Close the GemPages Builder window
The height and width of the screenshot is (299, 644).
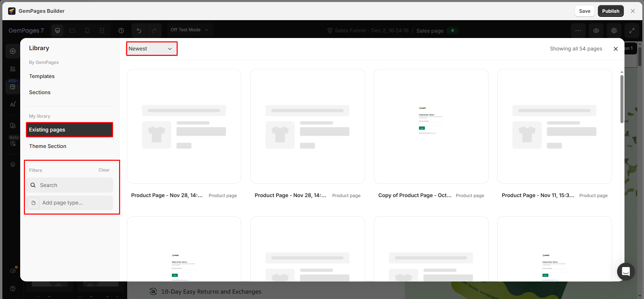tap(633, 11)
